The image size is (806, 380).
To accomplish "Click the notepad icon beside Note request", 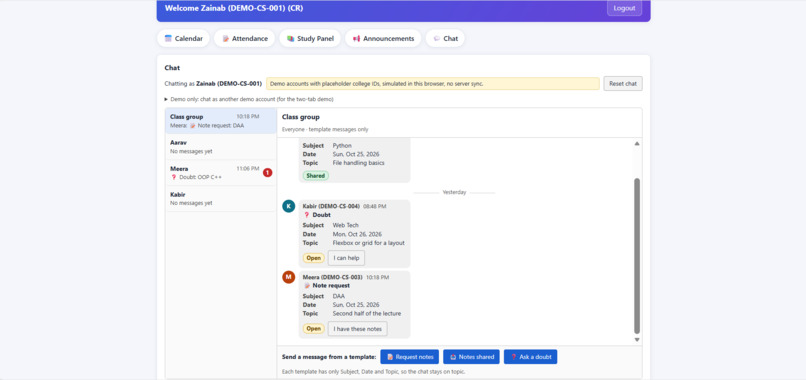I will click(x=307, y=285).
